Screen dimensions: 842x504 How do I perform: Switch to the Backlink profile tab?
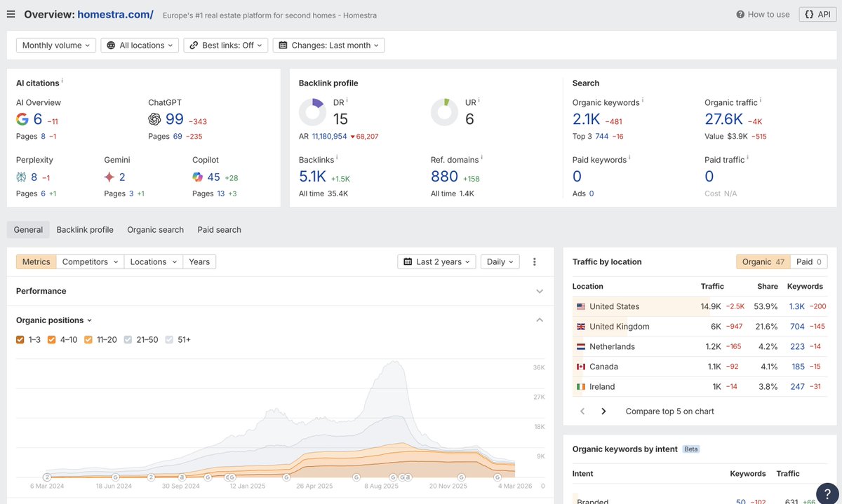click(x=85, y=229)
